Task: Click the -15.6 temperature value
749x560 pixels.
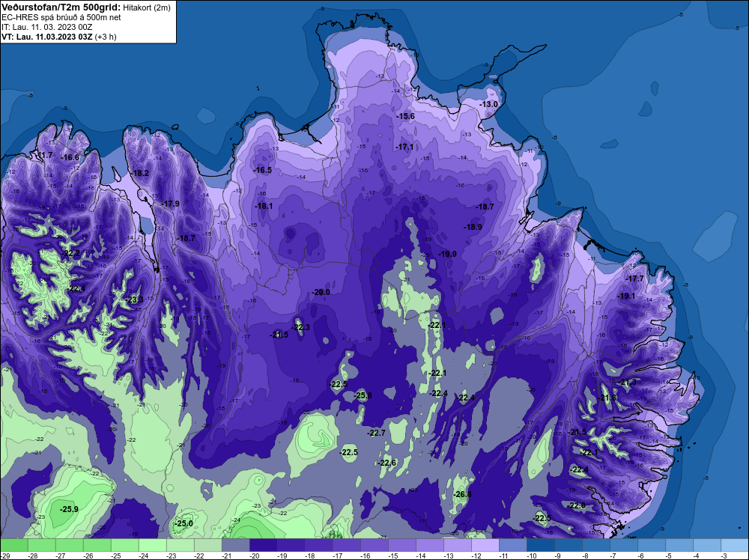Action: tap(405, 116)
